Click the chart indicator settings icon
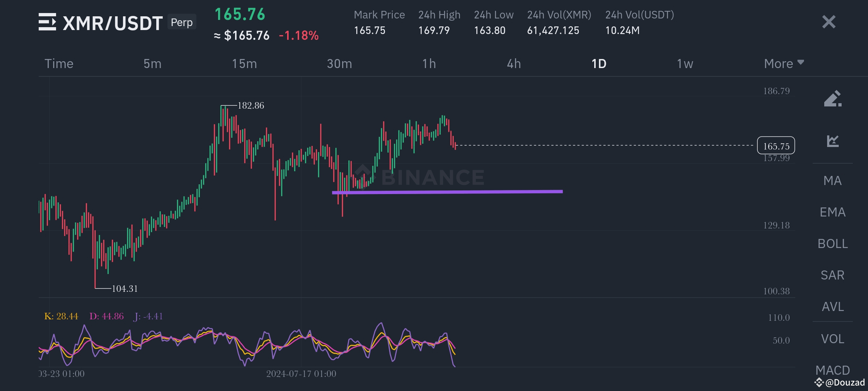 click(833, 141)
